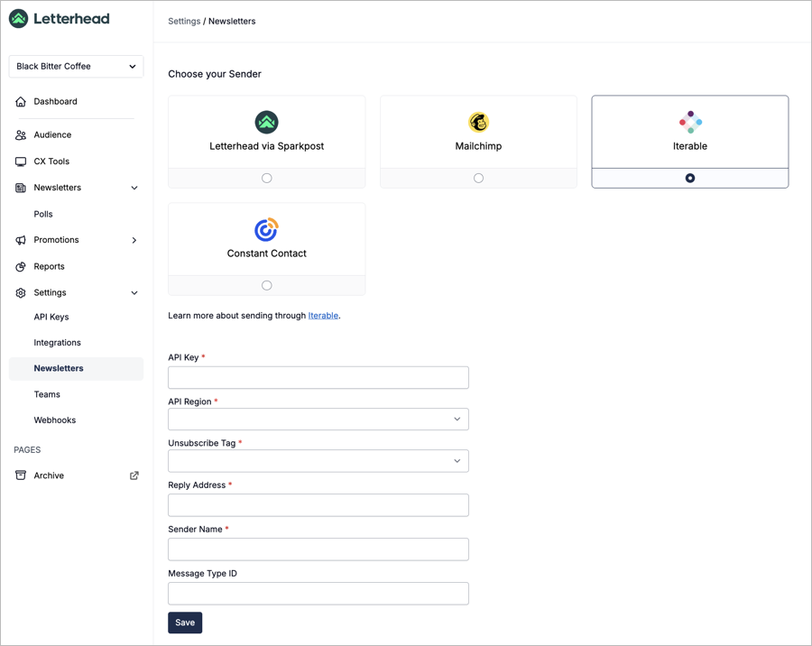Click the Iterable colorful logo
The height and width of the screenshot is (646, 812).
pos(690,123)
